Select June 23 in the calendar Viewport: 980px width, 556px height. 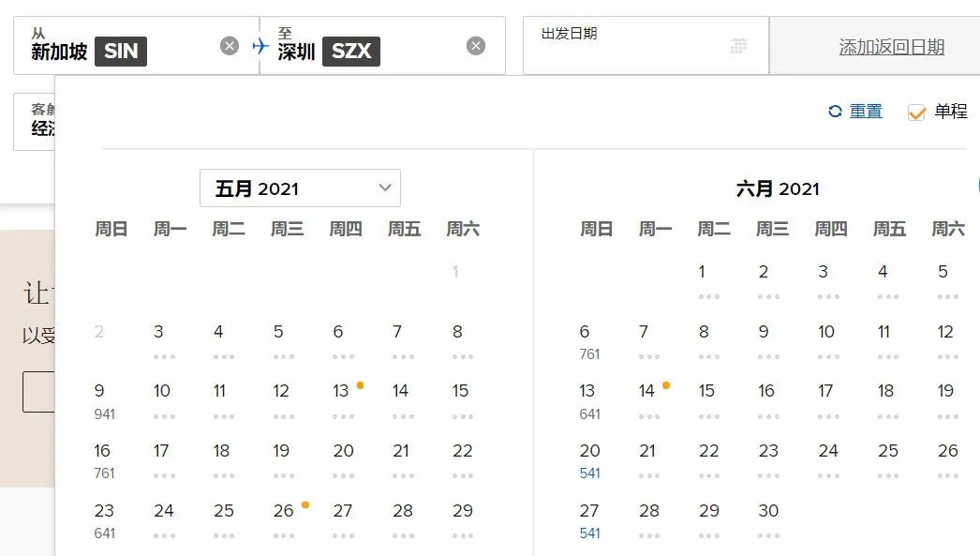[x=768, y=461]
